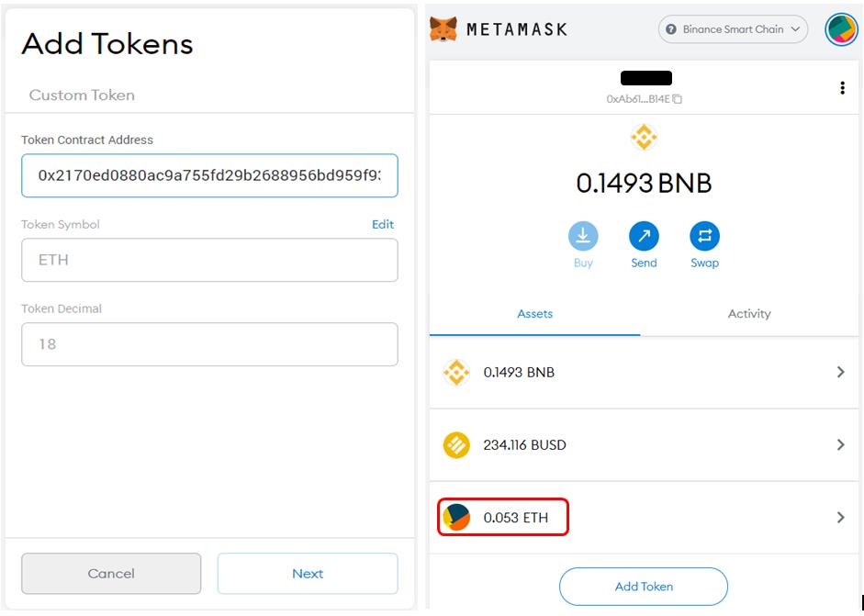Expand the 234.116 BUSD asset row chevron
The height and width of the screenshot is (616, 864).
(x=840, y=444)
